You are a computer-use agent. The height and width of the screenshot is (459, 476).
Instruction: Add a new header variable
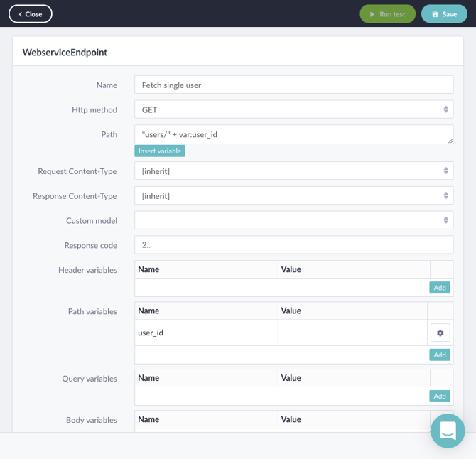[x=439, y=288]
